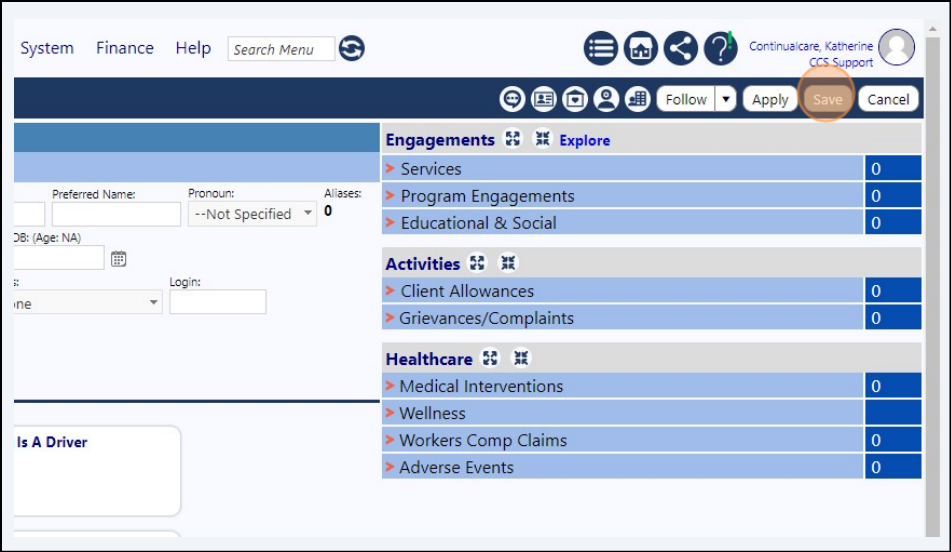Click the building icon in dark toolbar
Viewport: 951px width, 552px height.
(637, 99)
